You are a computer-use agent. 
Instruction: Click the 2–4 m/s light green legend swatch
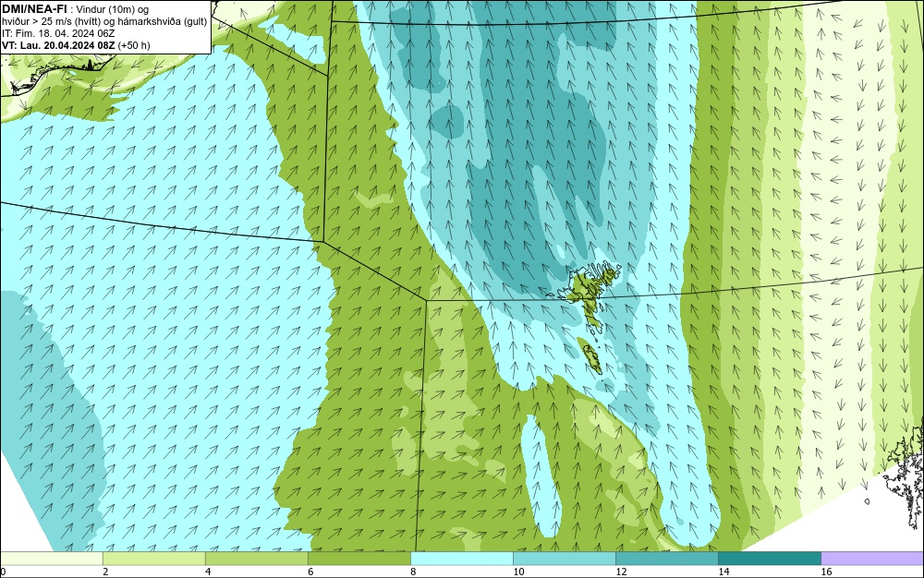tap(153, 558)
